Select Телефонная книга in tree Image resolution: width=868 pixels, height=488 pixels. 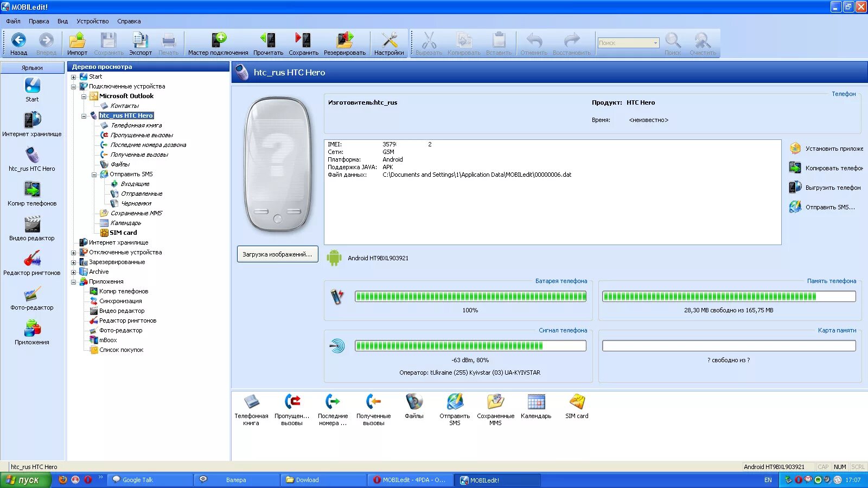(x=136, y=126)
